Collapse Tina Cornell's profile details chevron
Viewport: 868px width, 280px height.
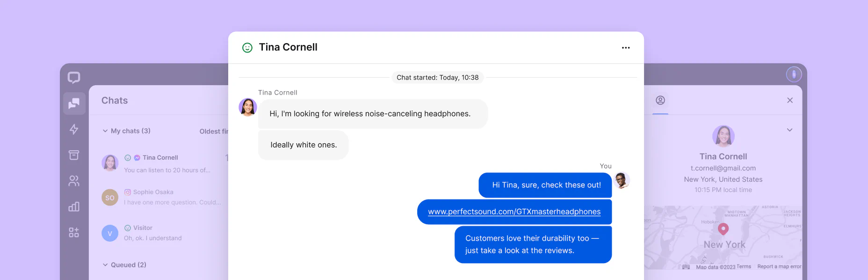click(x=790, y=130)
